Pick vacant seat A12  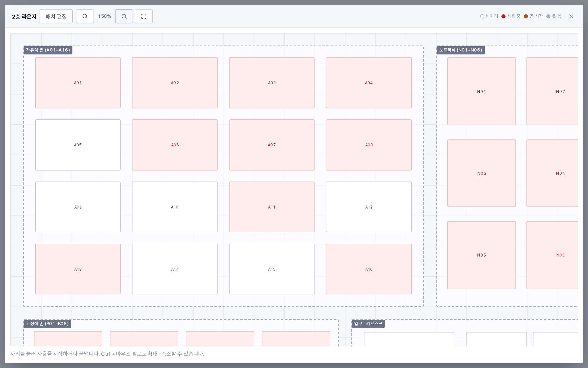[x=369, y=207]
